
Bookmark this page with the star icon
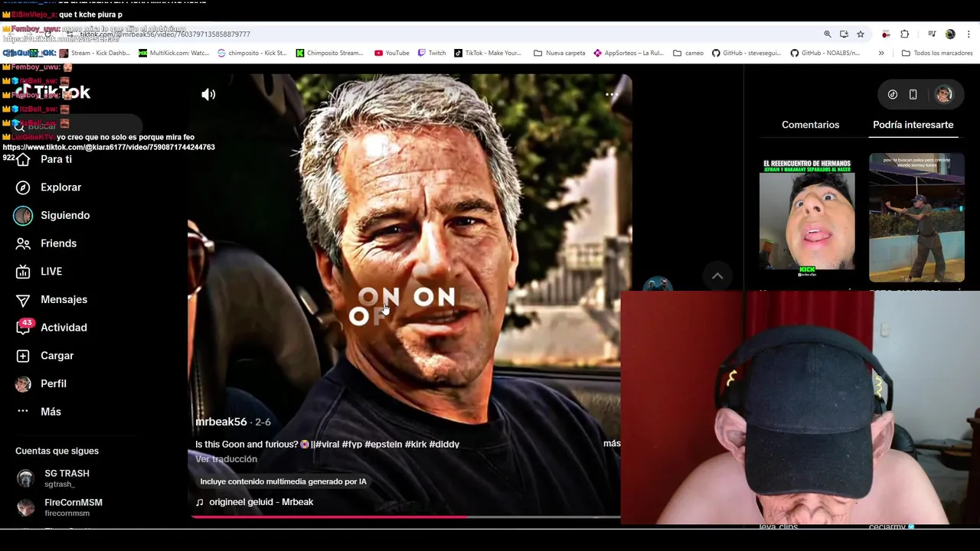[x=861, y=34]
